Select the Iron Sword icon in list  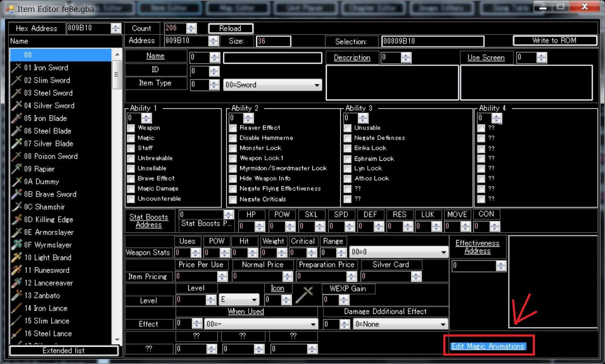(x=16, y=67)
